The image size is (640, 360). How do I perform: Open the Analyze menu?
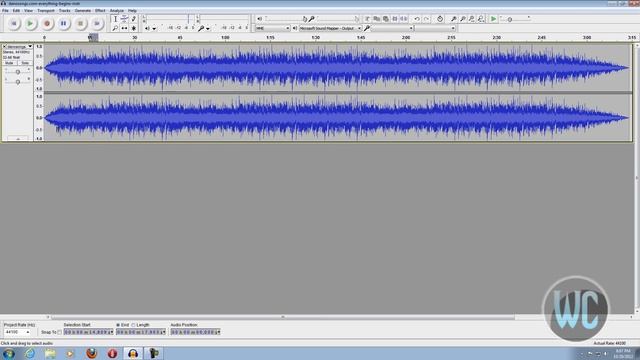click(x=117, y=11)
